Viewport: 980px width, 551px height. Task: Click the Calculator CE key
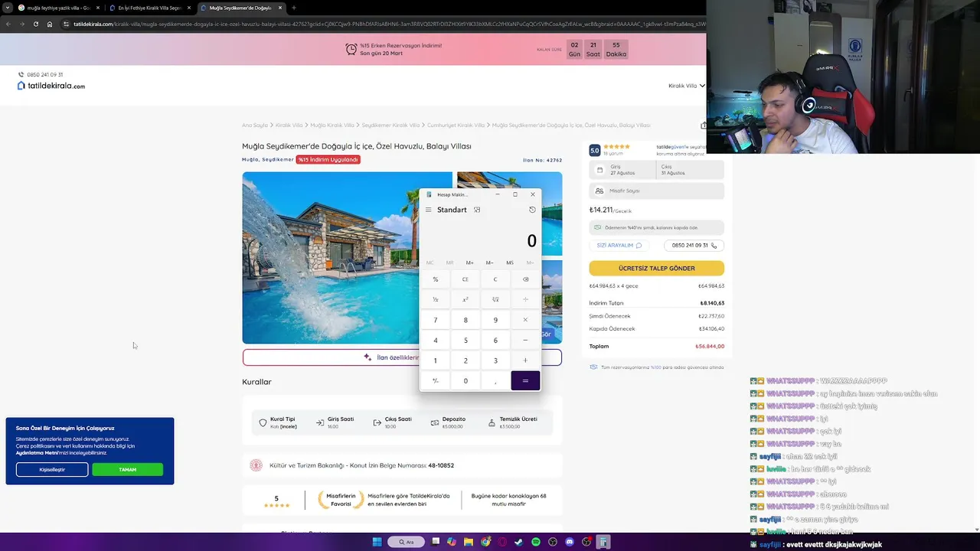coord(465,279)
